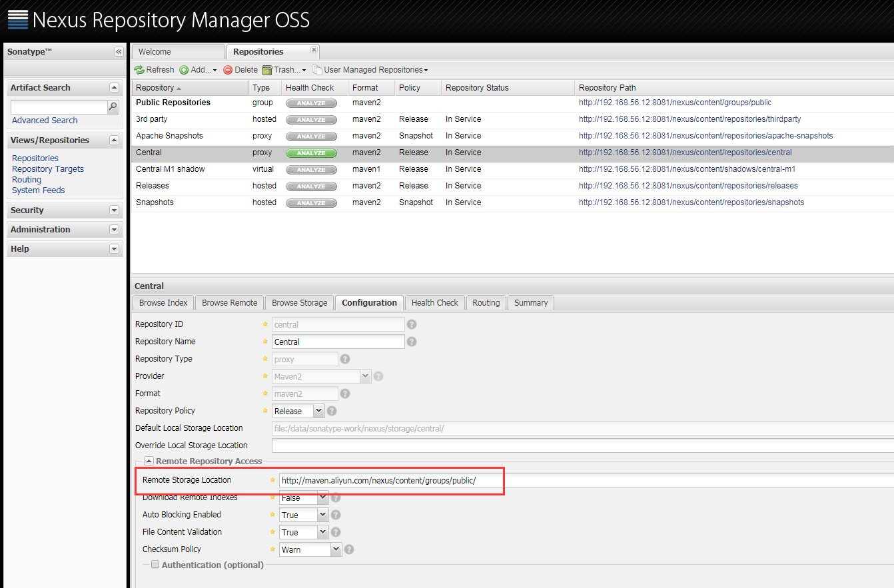Click Analyze button for Apache Snapshots

pos(311,137)
